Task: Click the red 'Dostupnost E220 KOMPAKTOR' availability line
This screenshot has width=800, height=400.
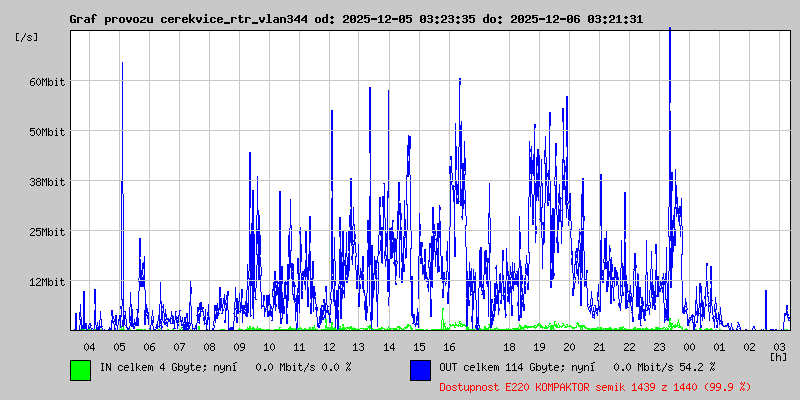Action: tap(595, 387)
